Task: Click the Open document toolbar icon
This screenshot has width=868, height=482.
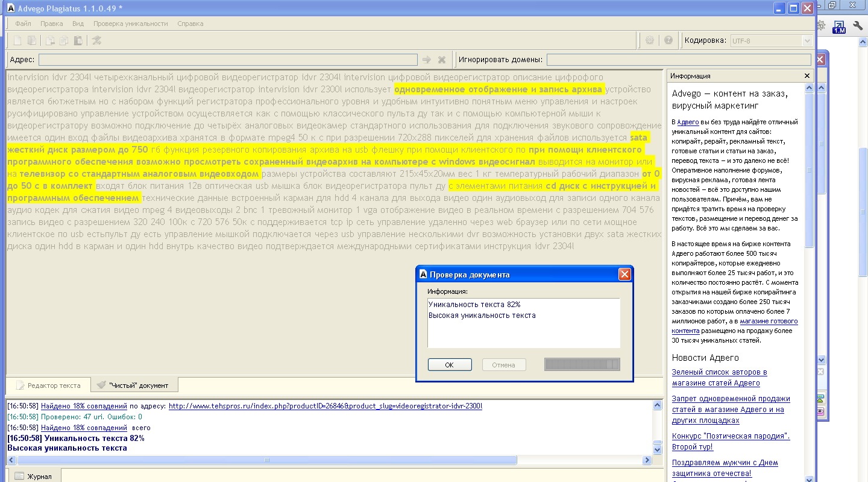Action: [32, 40]
